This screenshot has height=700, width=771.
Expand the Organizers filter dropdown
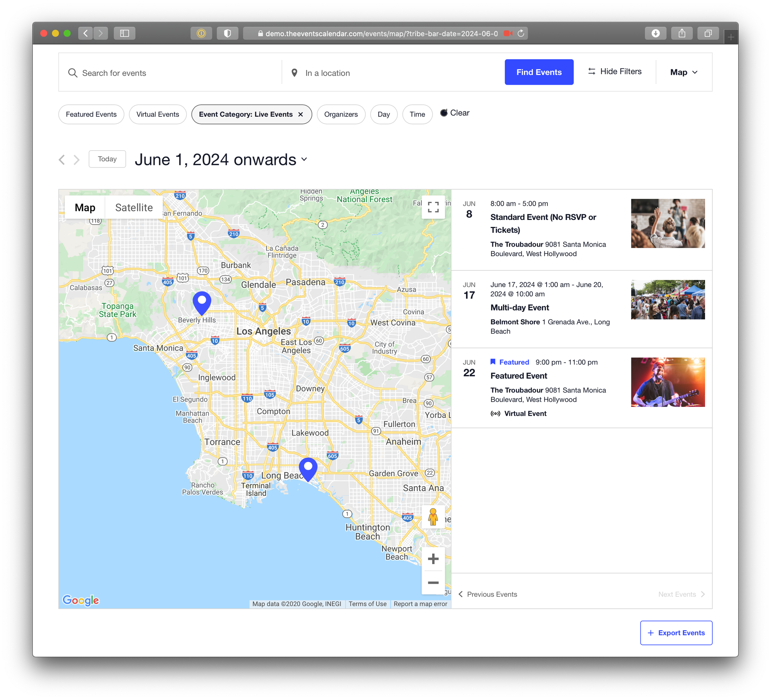click(341, 114)
